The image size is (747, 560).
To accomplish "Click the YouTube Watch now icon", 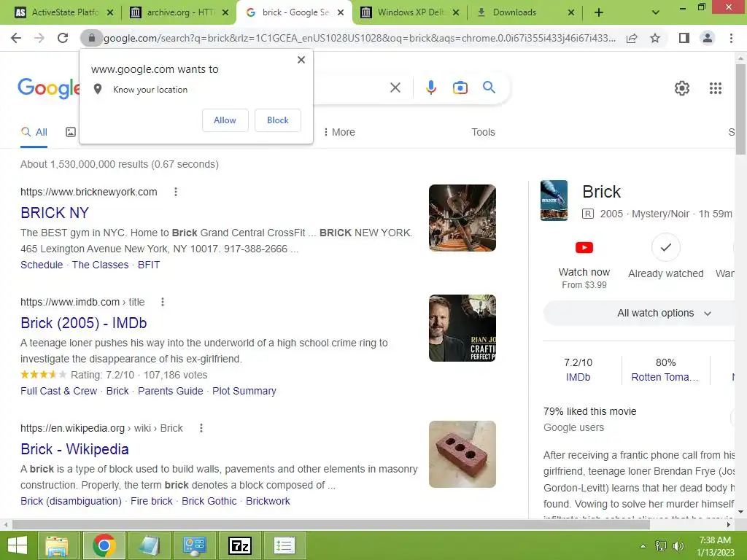I will [x=584, y=248].
